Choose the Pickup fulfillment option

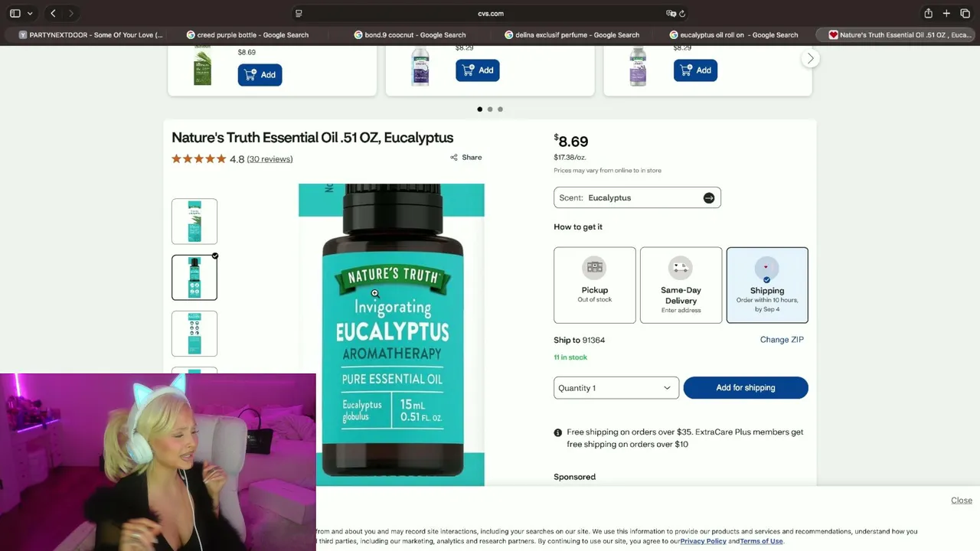pos(595,285)
